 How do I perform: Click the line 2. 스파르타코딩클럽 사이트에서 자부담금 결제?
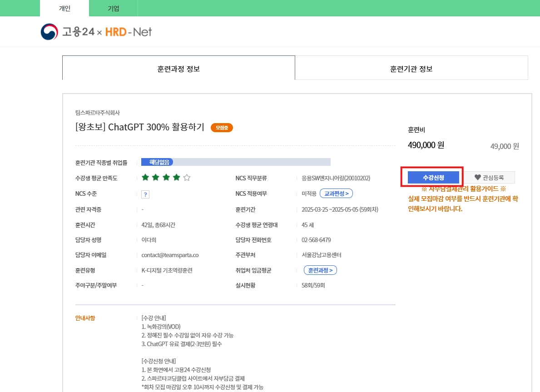point(193,378)
